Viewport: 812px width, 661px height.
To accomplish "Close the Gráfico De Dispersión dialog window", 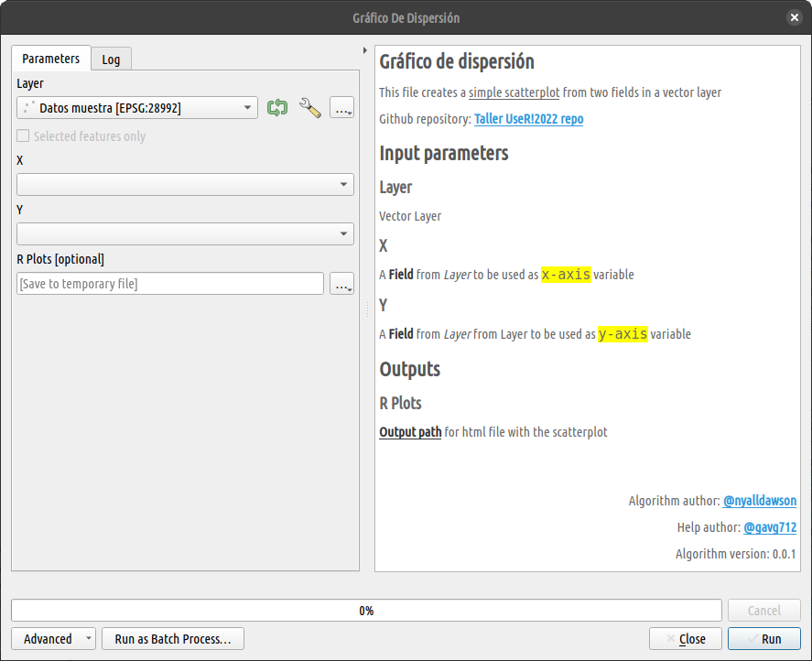I will 793,17.
